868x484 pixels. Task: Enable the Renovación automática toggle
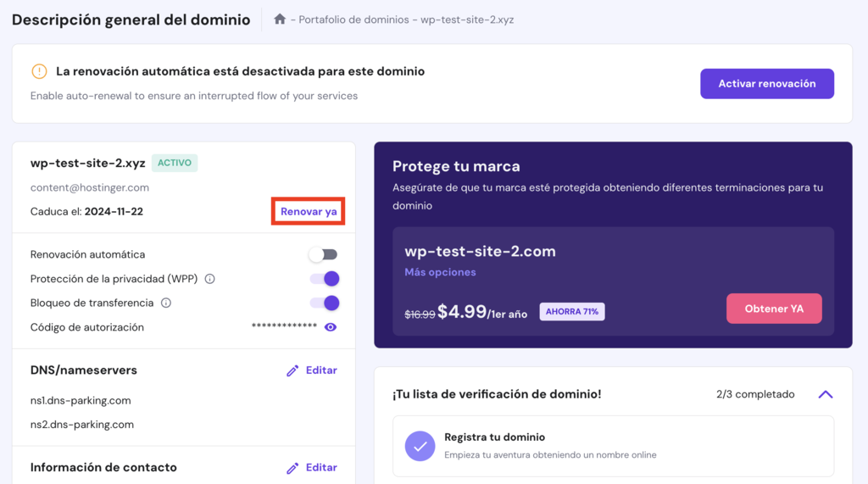tap(323, 255)
